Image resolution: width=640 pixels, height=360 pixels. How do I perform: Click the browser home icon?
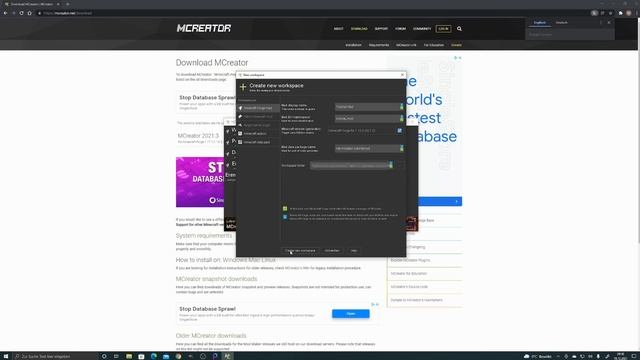click(x=29, y=13)
